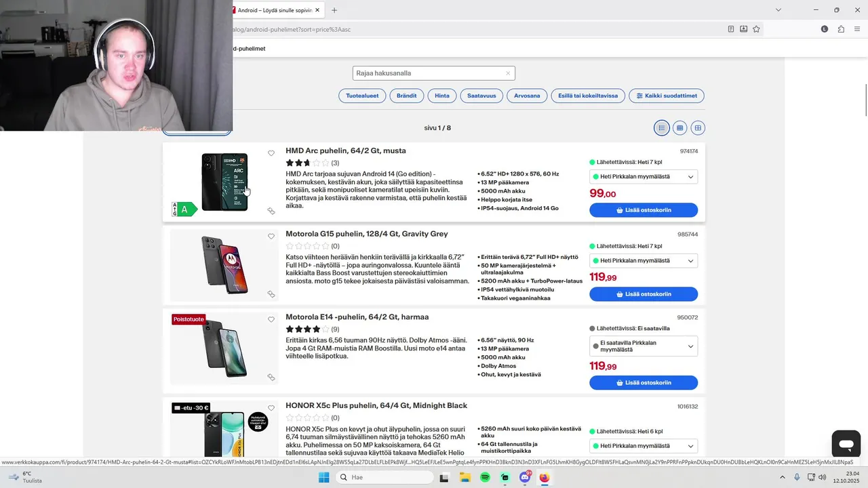Switch to list view layout
Viewport: 868px width, 488px height.
(x=662, y=127)
